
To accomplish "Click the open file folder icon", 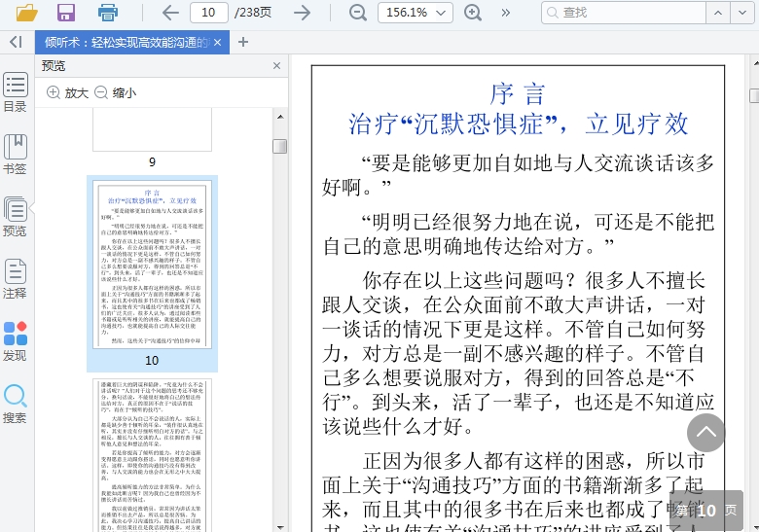I will tap(26, 13).
